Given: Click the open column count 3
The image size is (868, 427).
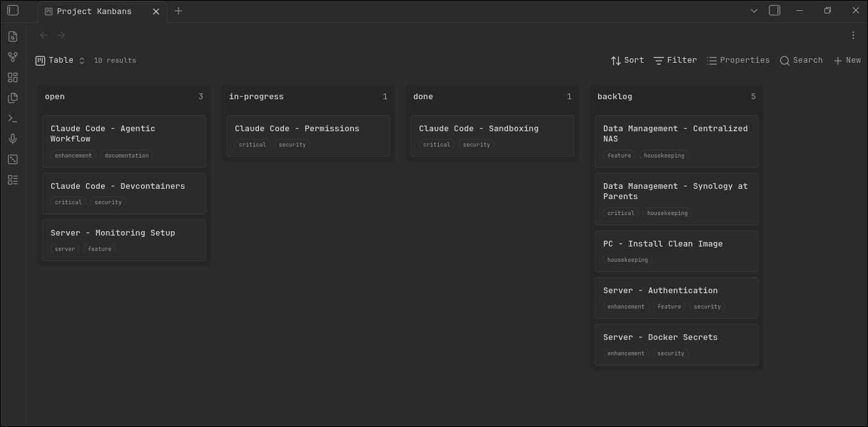Looking at the screenshot, I should point(201,97).
